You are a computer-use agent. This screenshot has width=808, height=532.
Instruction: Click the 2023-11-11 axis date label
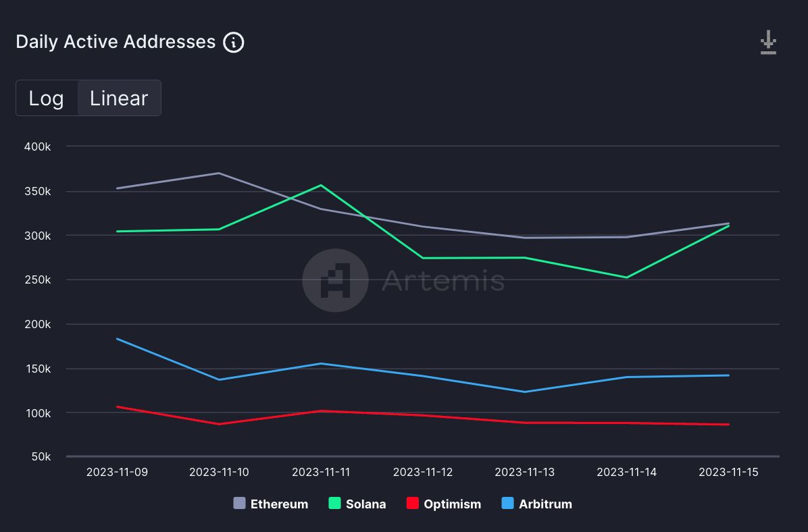click(320, 473)
